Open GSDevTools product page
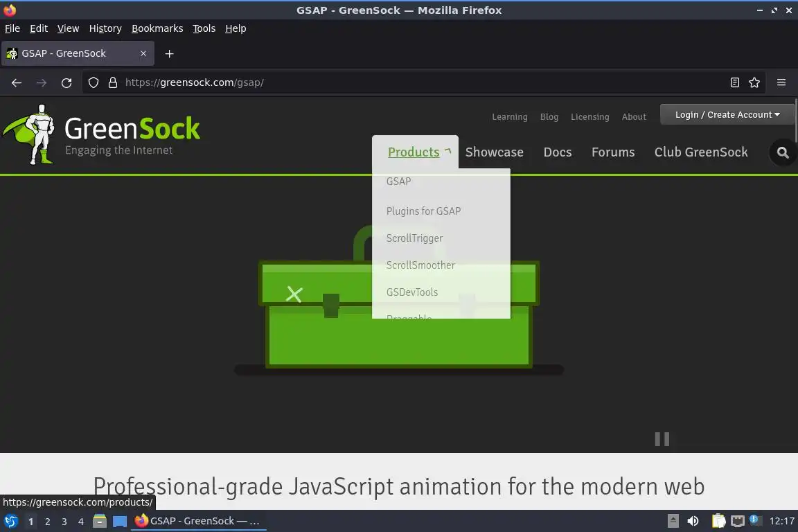This screenshot has width=798, height=532. pos(411,292)
